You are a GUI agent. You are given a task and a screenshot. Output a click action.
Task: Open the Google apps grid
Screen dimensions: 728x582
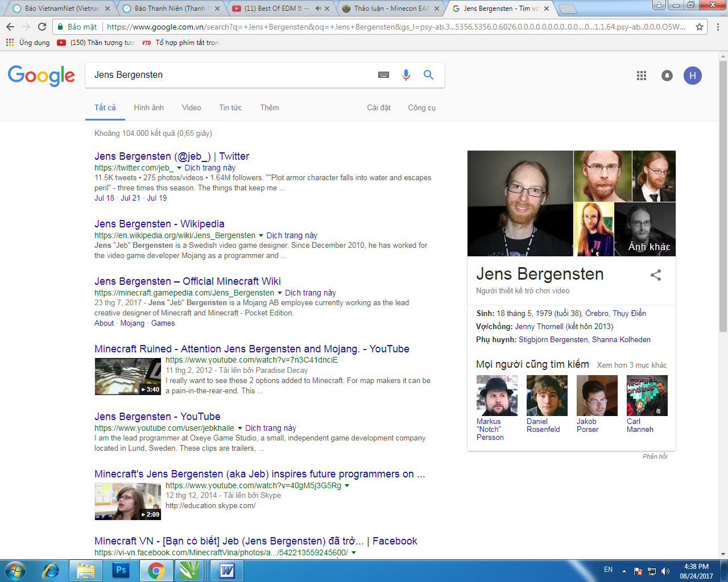(642, 76)
